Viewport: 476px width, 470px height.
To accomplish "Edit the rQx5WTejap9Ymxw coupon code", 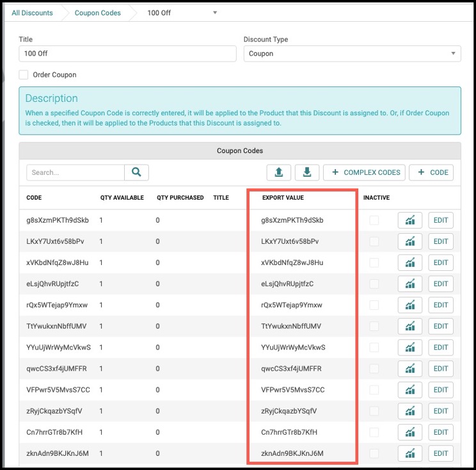I will click(x=440, y=305).
